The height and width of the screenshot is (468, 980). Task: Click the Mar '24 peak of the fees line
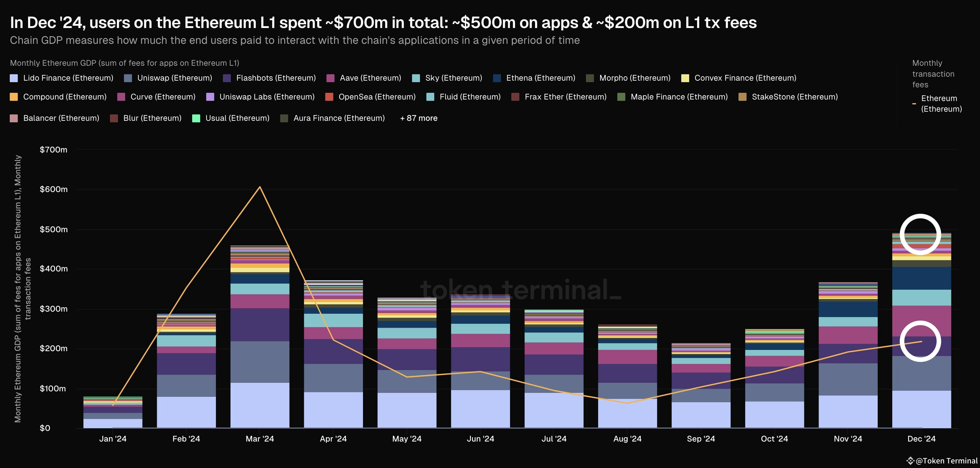tap(260, 187)
